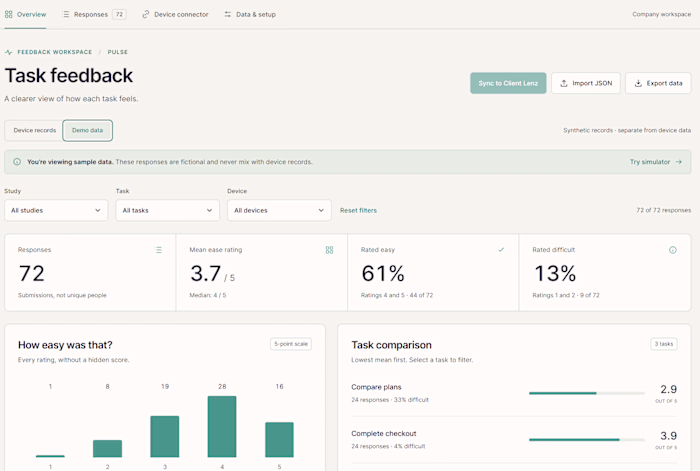
Task: Click the Overview grid icon
Action: click(x=8, y=14)
